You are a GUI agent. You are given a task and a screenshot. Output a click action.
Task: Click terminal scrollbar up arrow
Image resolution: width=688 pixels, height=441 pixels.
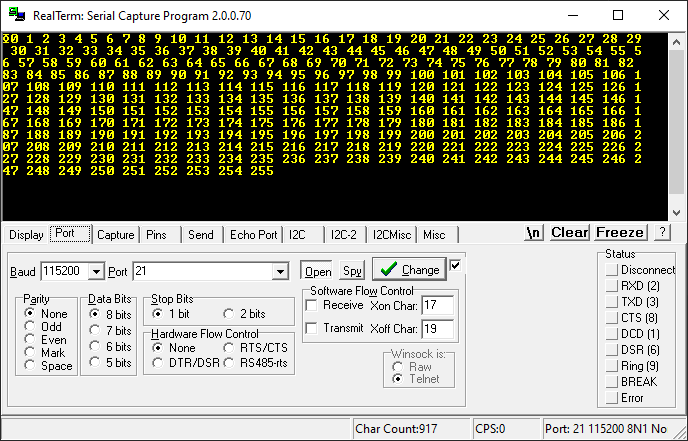676,40
